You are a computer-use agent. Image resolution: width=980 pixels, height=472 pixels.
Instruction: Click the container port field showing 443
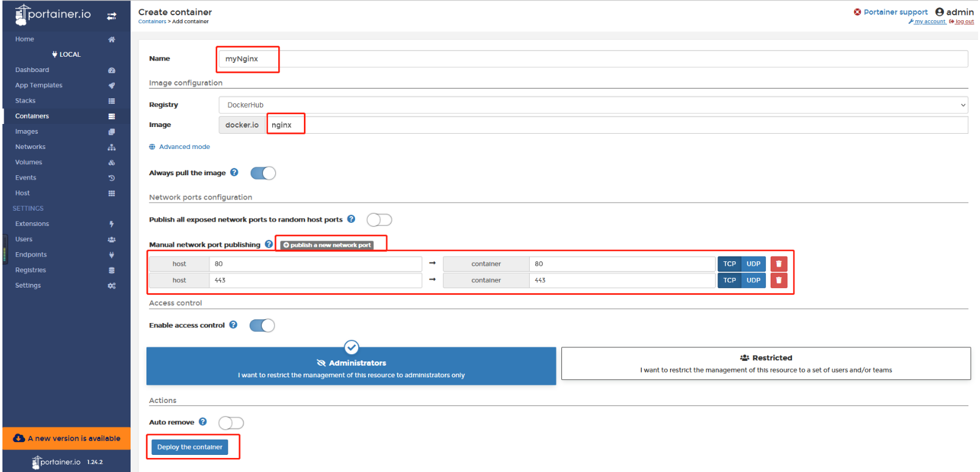click(x=622, y=280)
